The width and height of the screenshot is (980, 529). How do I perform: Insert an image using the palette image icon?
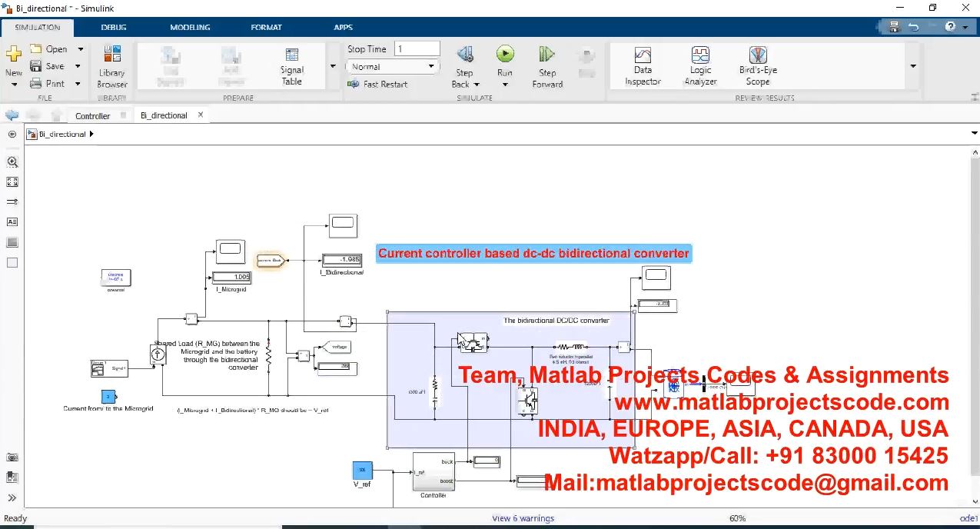point(12,242)
